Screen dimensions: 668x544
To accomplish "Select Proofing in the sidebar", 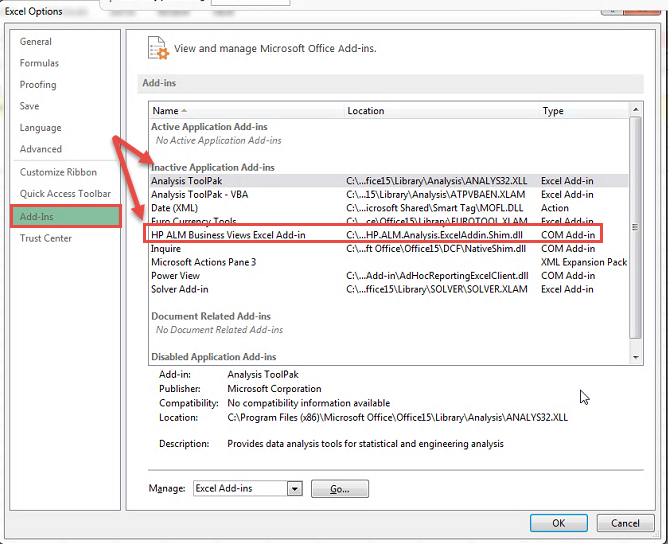I will 38,84.
